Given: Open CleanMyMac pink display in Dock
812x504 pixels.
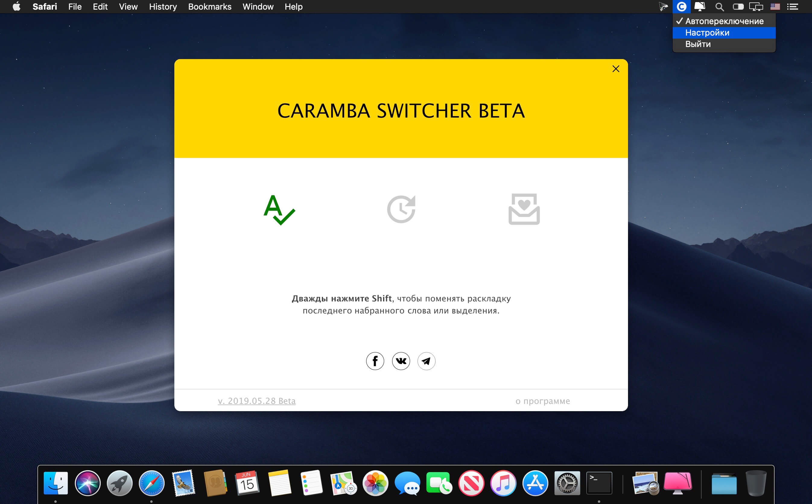Looking at the screenshot, I should (x=677, y=483).
